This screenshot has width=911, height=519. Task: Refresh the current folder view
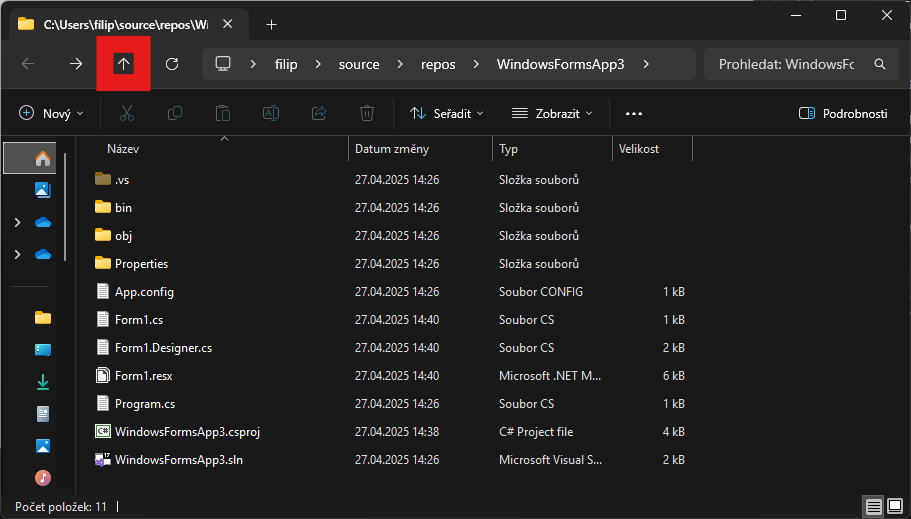(x=172, y=64)
